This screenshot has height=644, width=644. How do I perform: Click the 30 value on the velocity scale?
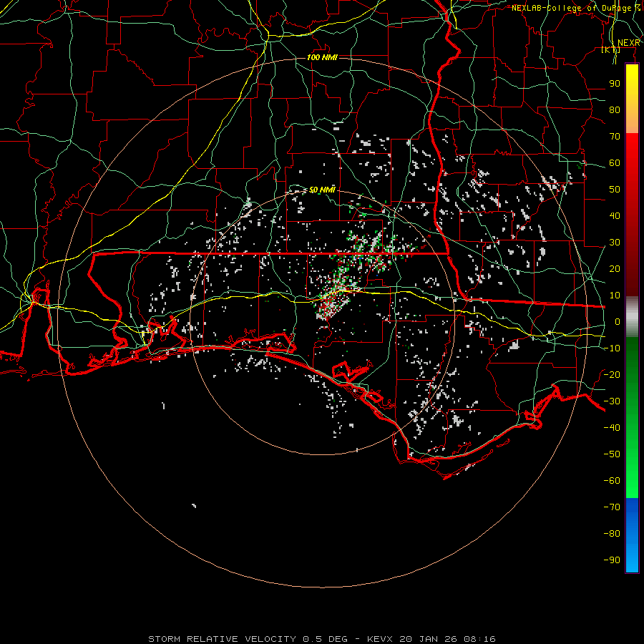pos(615,243)
